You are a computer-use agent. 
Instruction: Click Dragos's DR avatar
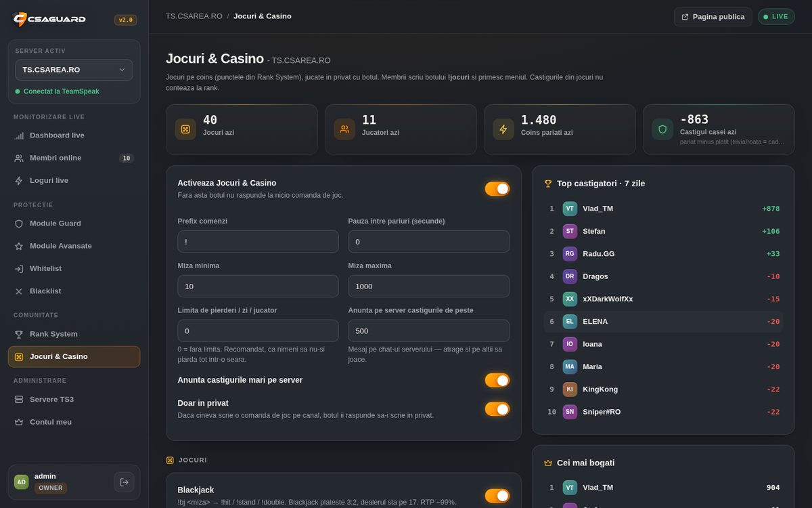[x=570, y=276]
